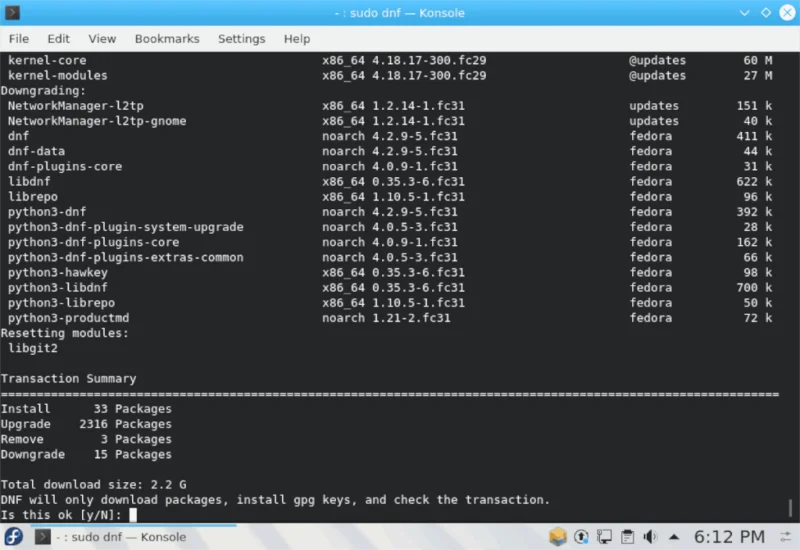Click the 'NetworkManager-l2tp-gnome' package name
This screenshot has width=800, height=550.
click(x=97, y=121)
